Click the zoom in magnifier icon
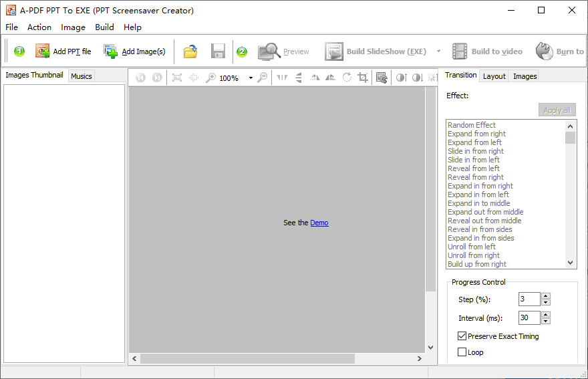The width and height of the screenshot is (588, 379). (210, 78)
